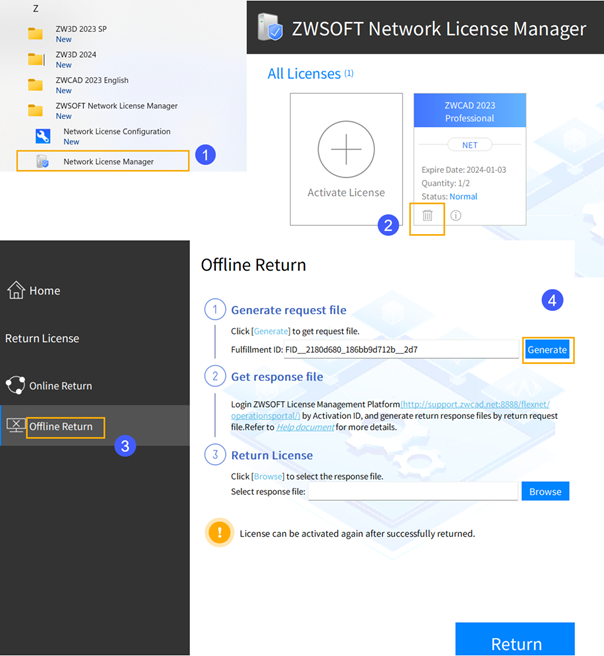Click the orange warning exclamation icon
The height and width of the screenshot is (656, 604).
(x=219, y=533)
